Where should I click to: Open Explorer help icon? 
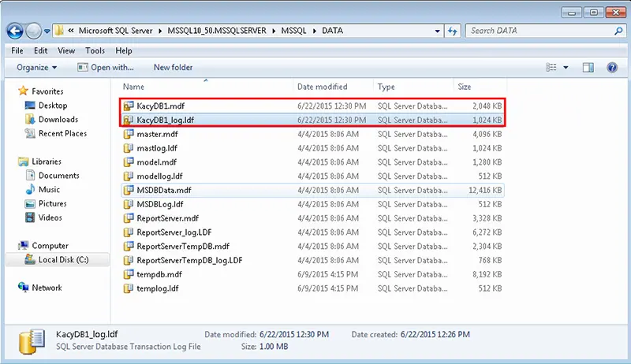tap(612, 68)
